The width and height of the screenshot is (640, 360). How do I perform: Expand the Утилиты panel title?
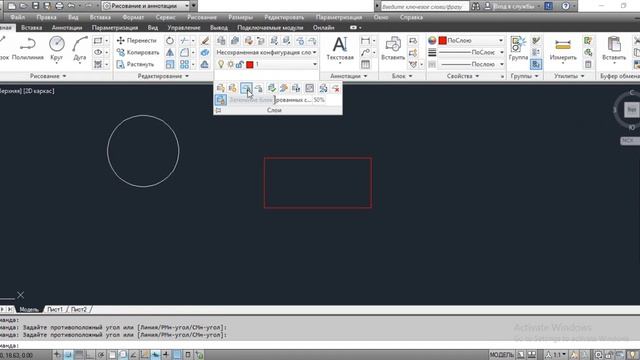click(569, 76)
